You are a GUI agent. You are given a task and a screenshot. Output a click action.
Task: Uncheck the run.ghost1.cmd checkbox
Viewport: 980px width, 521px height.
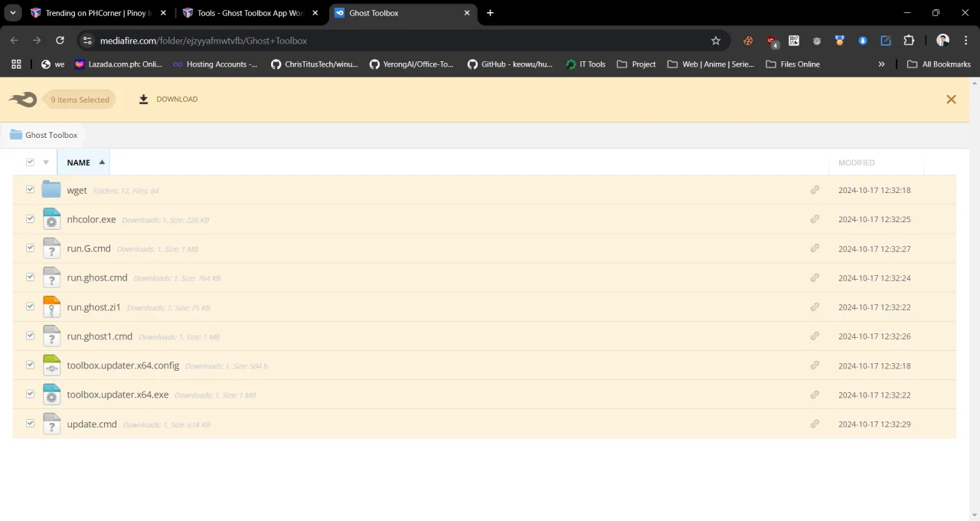tap(31, 335)
